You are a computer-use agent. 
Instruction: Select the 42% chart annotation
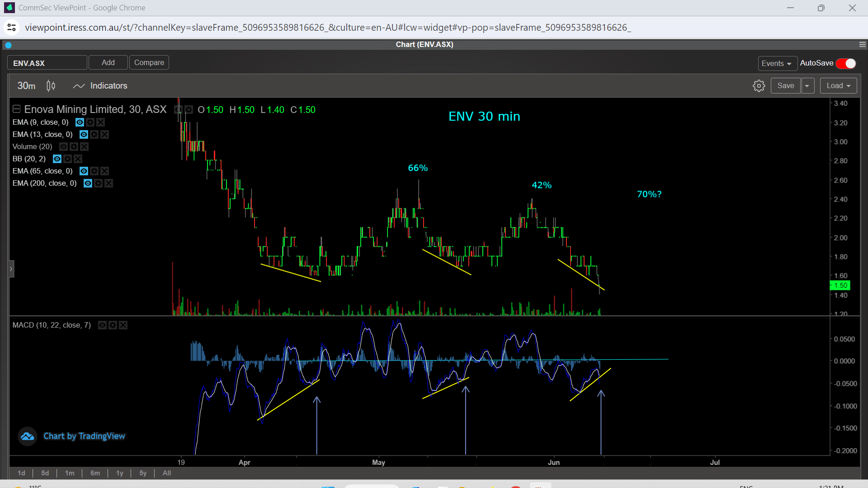[x=542, y=185]
